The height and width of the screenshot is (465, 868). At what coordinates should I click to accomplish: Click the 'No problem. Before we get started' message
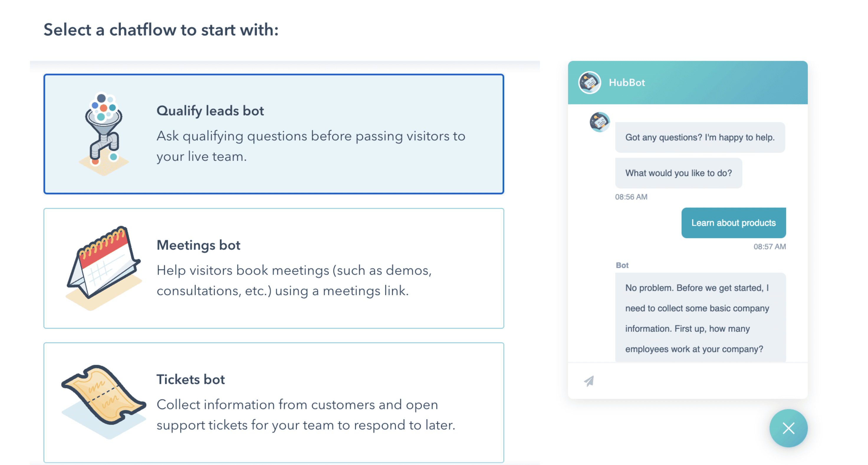pos(700,318)
